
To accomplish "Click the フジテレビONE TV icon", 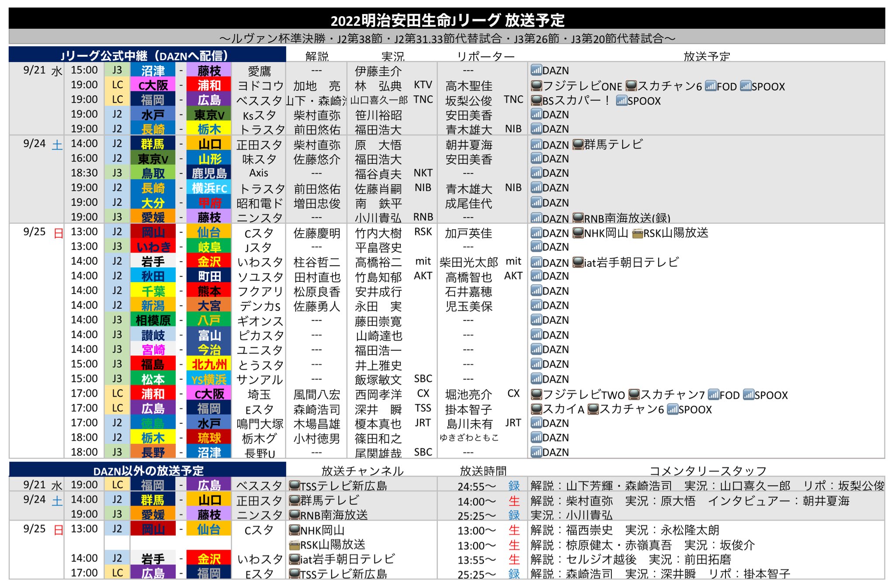I will pyautogui.click(x=536, y=86).
